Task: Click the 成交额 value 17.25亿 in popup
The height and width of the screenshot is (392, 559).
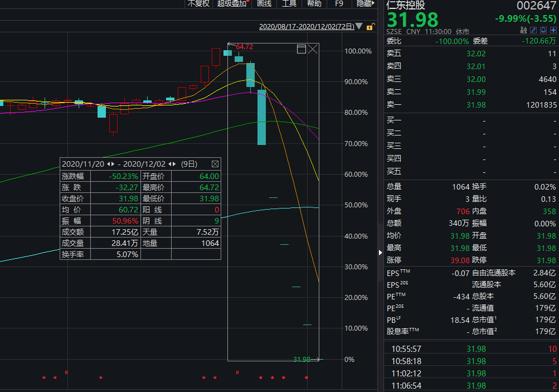Action: pyautogui.click(x=125, y=232)
